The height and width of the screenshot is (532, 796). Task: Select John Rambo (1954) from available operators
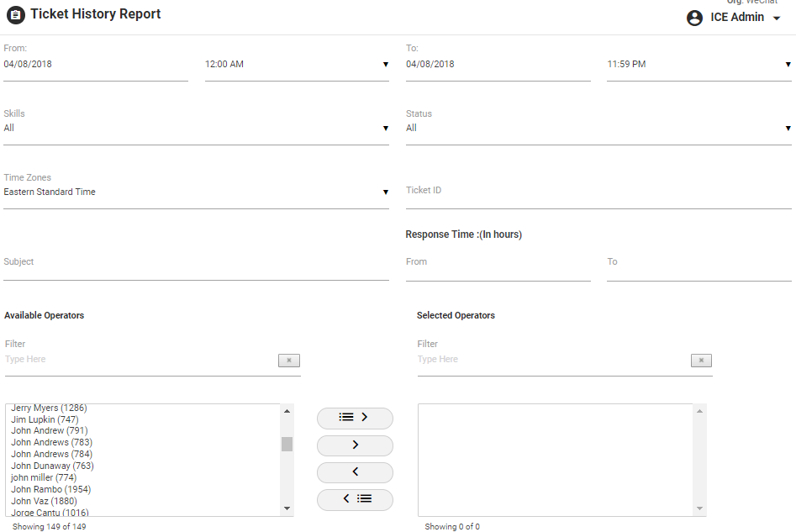coord(51,489)
